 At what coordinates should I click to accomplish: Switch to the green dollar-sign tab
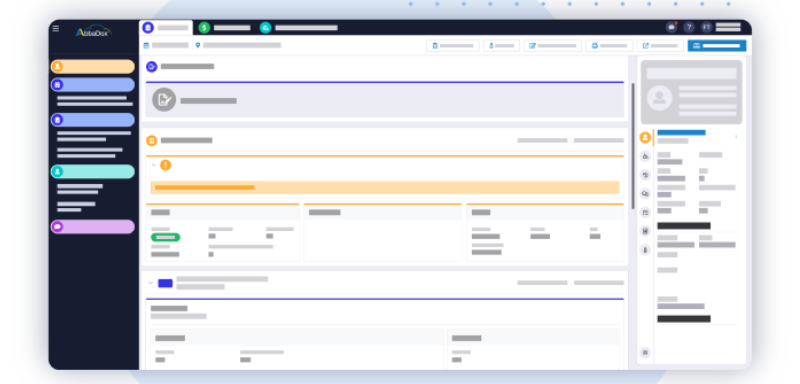225,28
